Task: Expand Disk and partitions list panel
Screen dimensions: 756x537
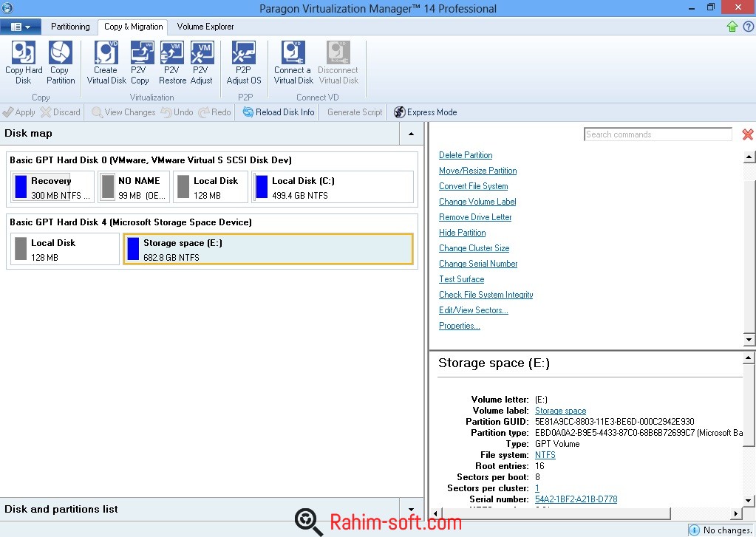Action: [x=412, y=509]
